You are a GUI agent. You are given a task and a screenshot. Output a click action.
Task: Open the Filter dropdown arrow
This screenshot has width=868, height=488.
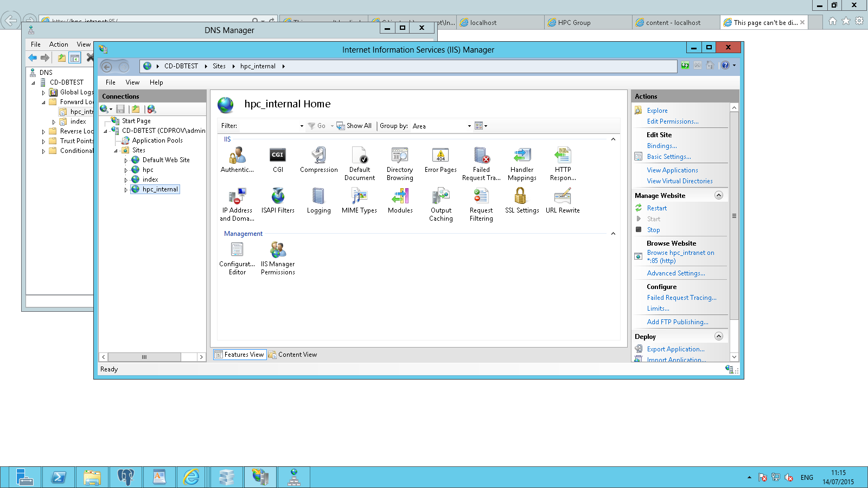pyautogui.click(x=302, y=126)
